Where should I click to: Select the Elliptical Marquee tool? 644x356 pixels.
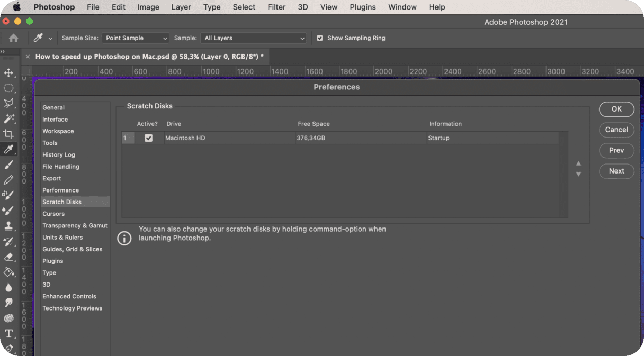coord(8,88)
